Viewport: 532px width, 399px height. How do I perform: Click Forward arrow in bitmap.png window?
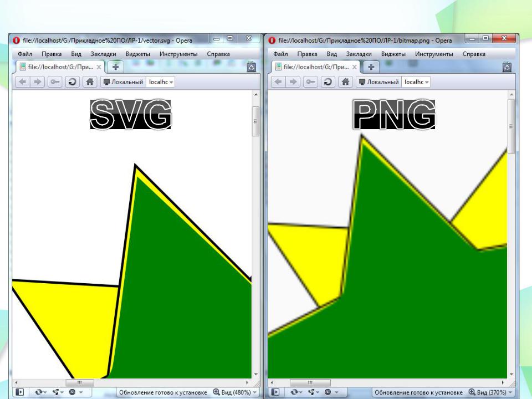coord(293,82)
